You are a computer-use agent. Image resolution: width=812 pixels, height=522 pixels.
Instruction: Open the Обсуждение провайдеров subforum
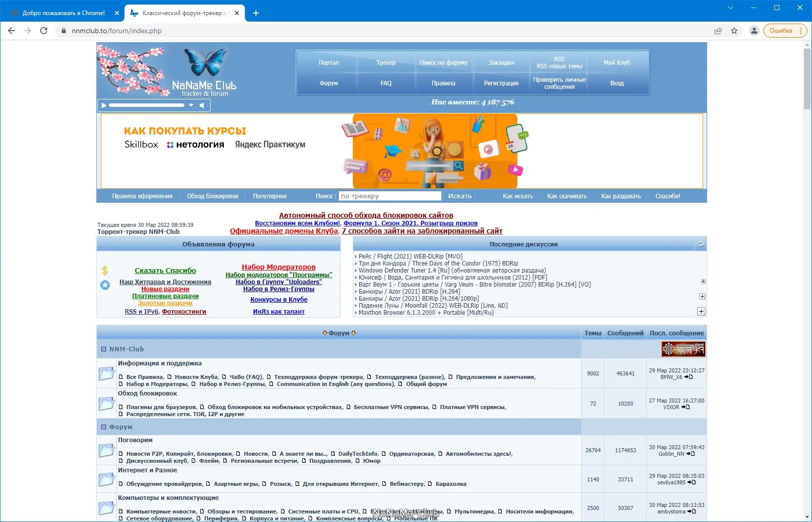tap(164, 484)
